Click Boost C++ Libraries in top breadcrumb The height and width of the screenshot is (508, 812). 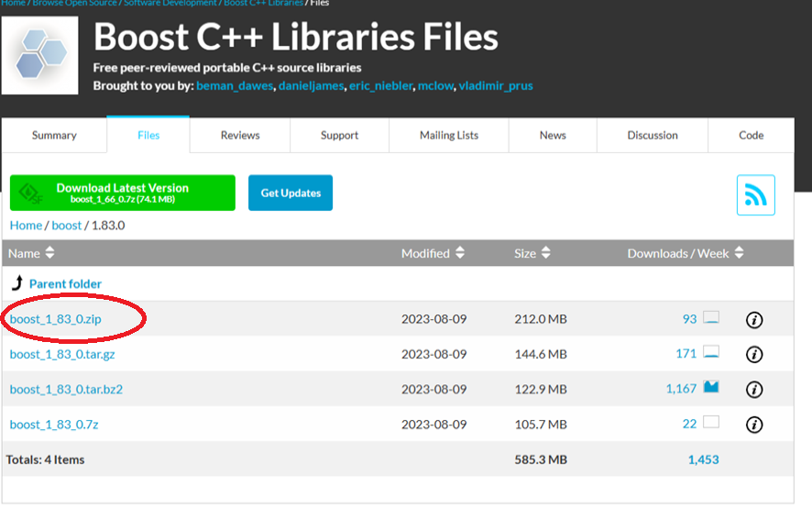[264, 3]
